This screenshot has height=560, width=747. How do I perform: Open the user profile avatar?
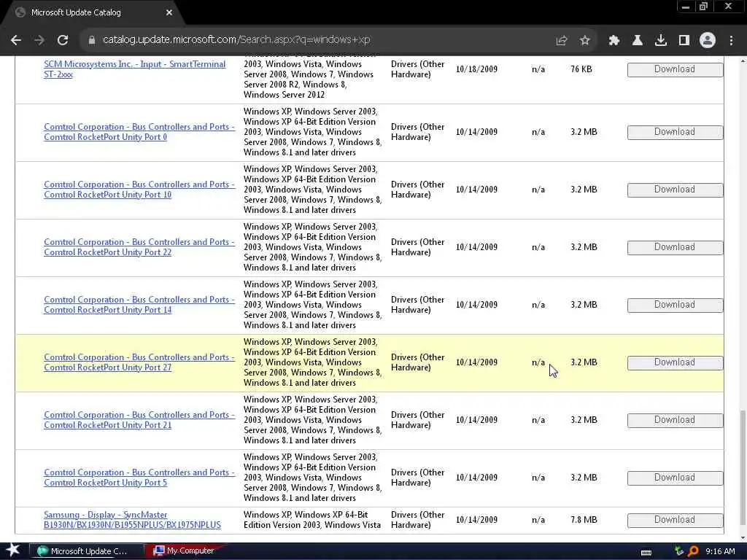[x=708, y=41]
